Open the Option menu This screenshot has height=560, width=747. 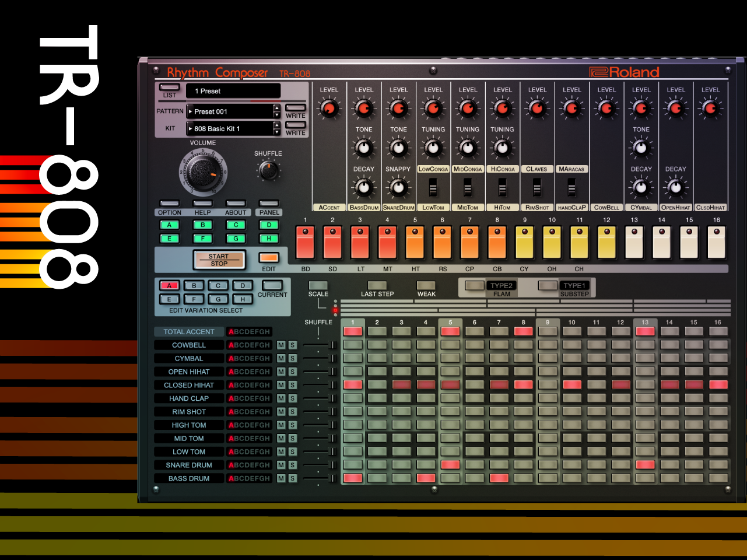[x=170, y=204]
